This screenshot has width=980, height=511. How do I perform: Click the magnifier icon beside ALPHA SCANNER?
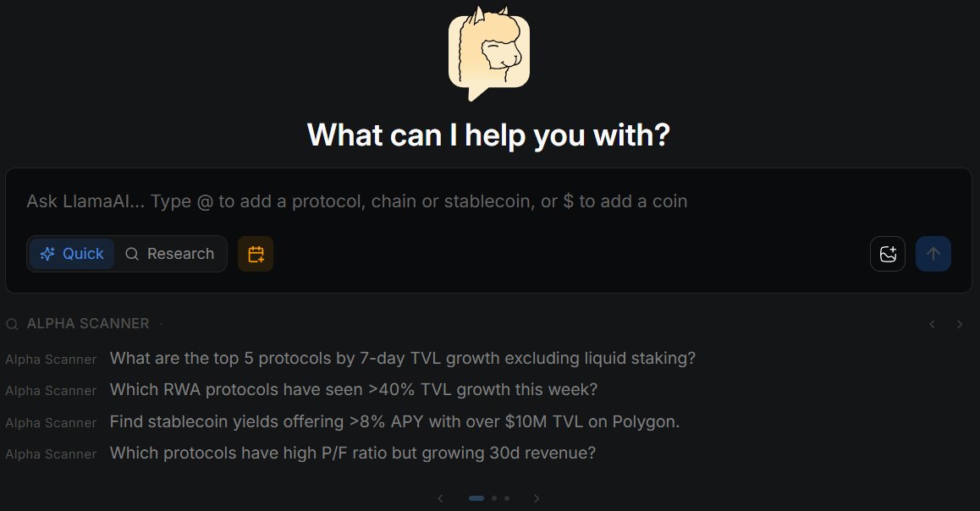[x=12, y=324]
